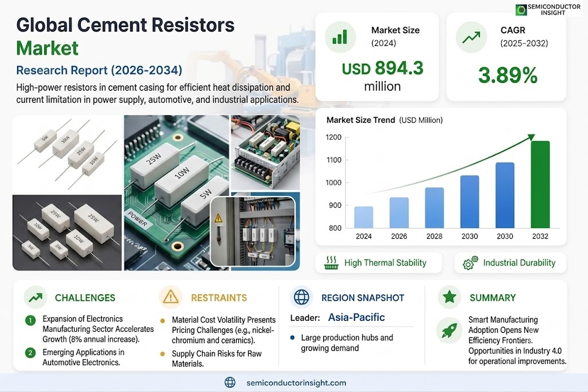The width and height of the screenshot is (588, 392).
Task: Click the resistors on dark background photo
Action: (67, 232)
